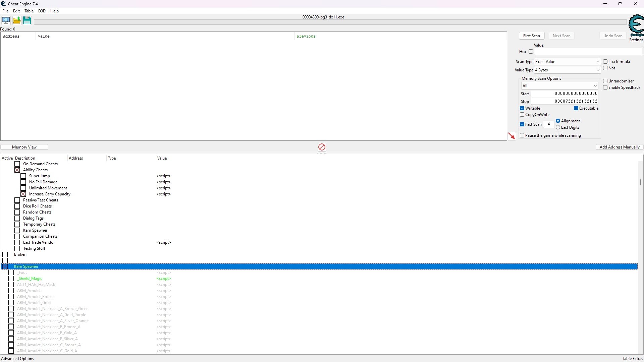This screenshot has width=644, height=362.
Task: Enable the Hex checkbox
Action: [531, 52]
